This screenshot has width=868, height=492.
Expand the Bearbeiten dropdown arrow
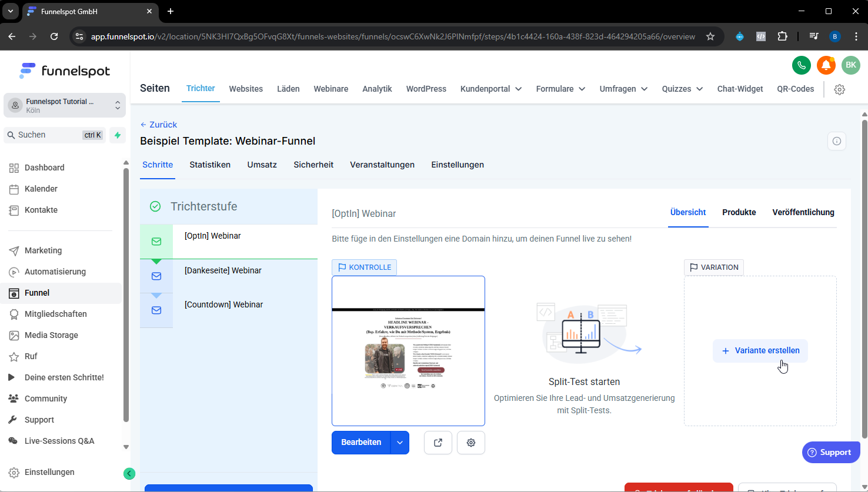400,443
